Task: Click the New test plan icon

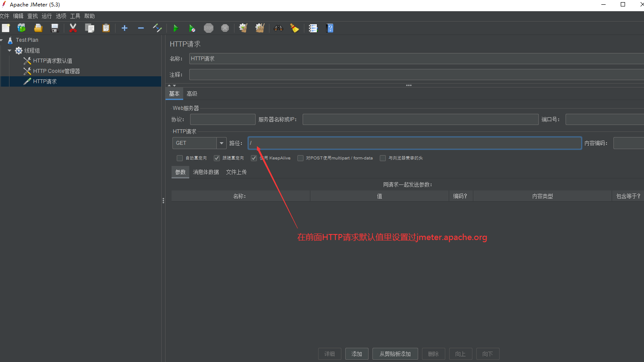Action: (x=6, y=28)
